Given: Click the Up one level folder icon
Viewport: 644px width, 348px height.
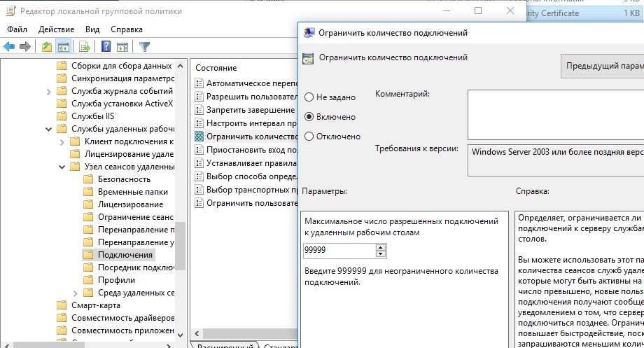Looking at the screenshot, I should [46, 47].
